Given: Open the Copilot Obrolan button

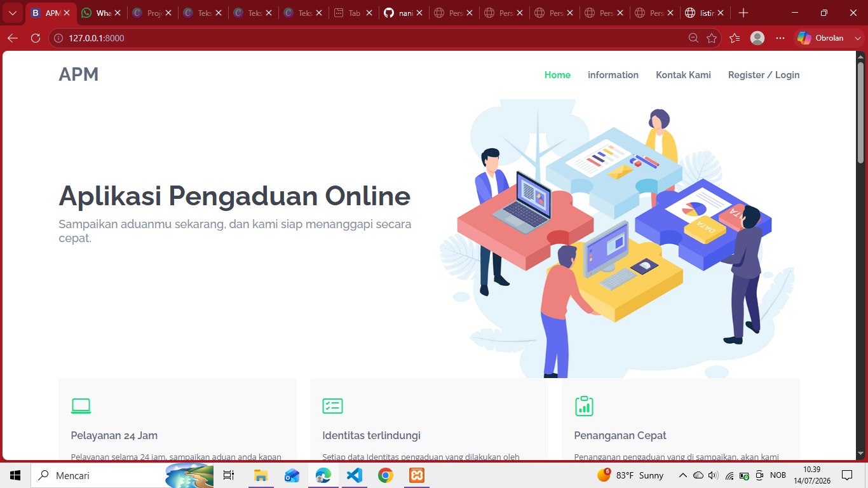Looking at the screenshot, I should [x=821, y=38].
